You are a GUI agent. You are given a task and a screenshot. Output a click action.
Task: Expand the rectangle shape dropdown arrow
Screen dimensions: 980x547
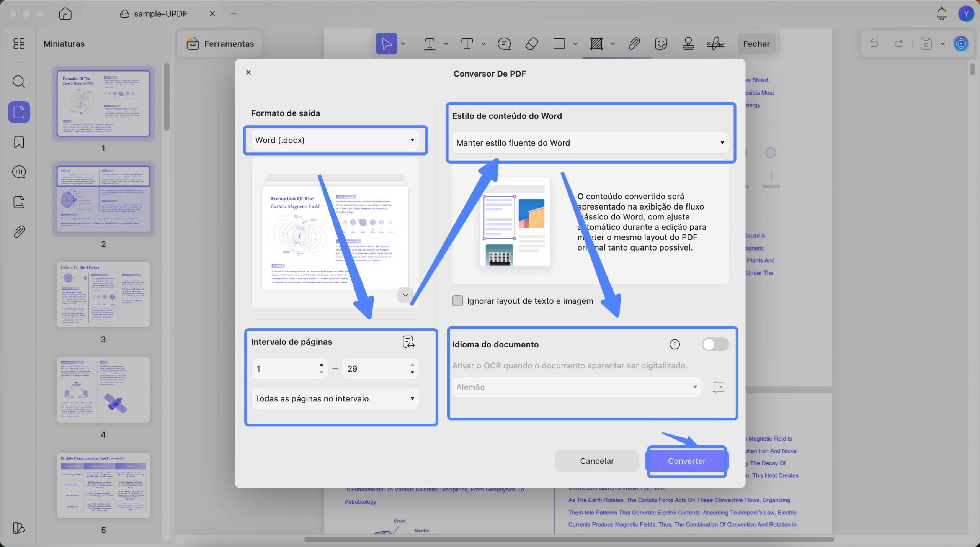[x=575, y=44]
